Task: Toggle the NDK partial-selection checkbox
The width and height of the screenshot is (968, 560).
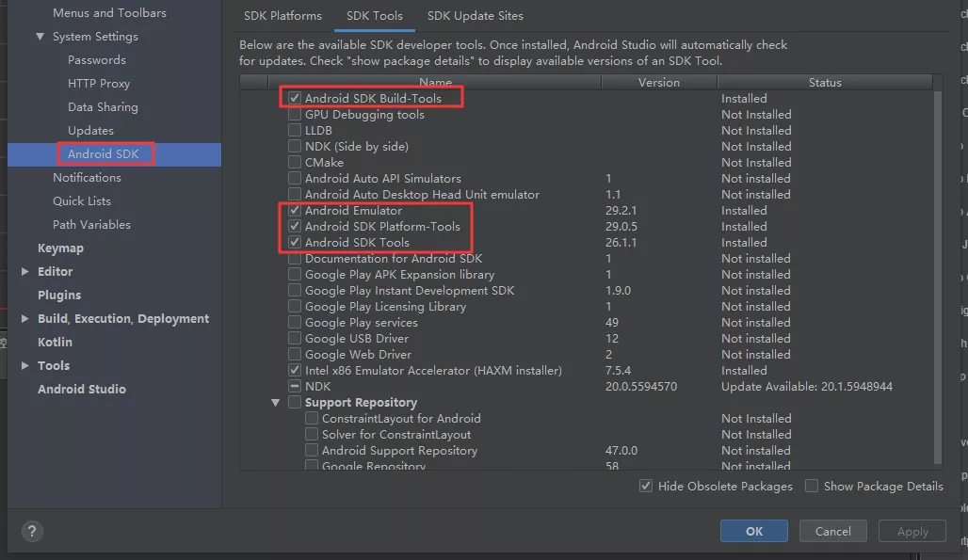Action: (295, 386)
